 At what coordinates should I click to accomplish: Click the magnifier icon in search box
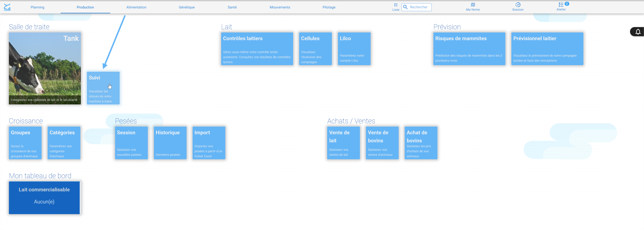pyautogui.click(x=406, y=7)
